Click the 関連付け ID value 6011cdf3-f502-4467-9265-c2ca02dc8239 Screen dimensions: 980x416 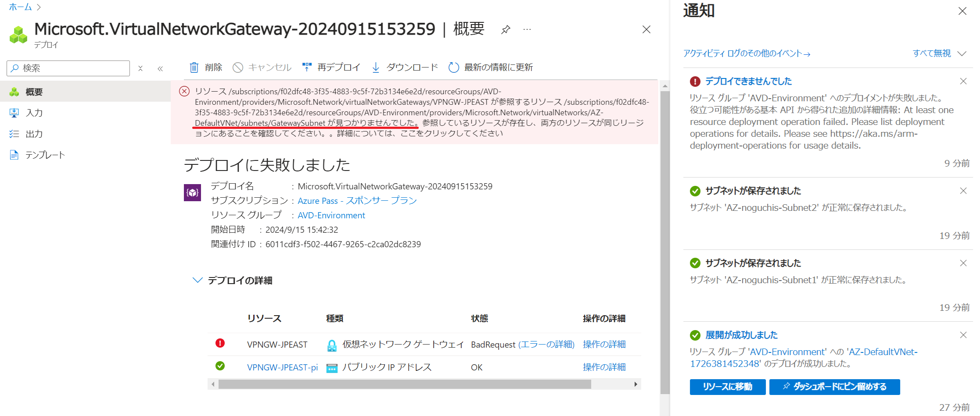pyautogui.click(x=343, y=244)
